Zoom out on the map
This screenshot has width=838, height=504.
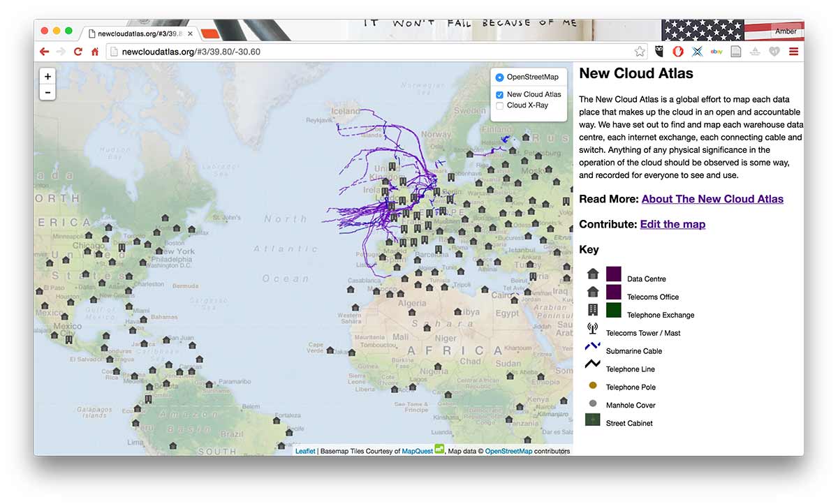(x=47, y=92)
